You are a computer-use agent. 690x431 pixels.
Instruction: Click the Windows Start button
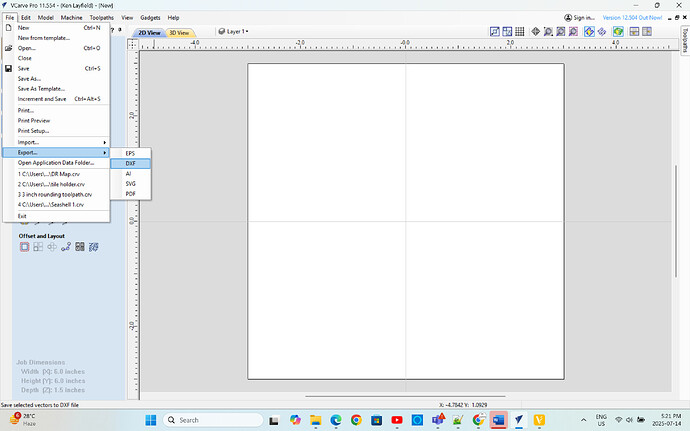point(150,420)
